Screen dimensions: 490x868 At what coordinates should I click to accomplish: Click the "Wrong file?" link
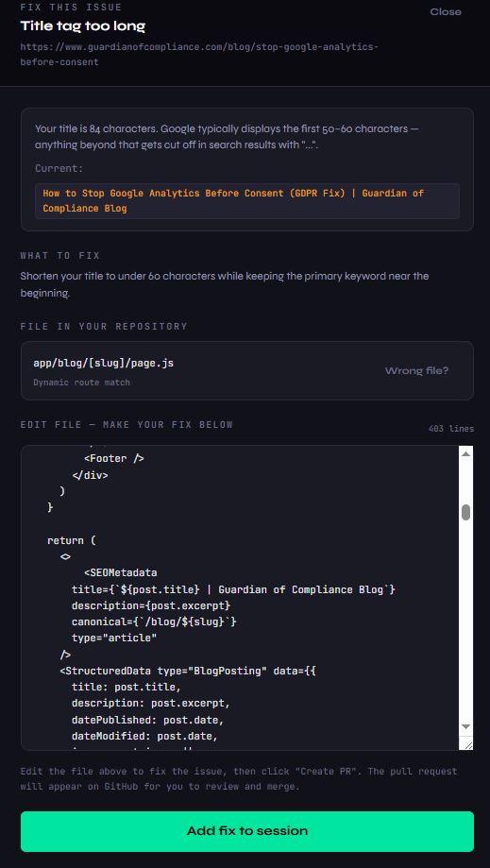[416, 370]
